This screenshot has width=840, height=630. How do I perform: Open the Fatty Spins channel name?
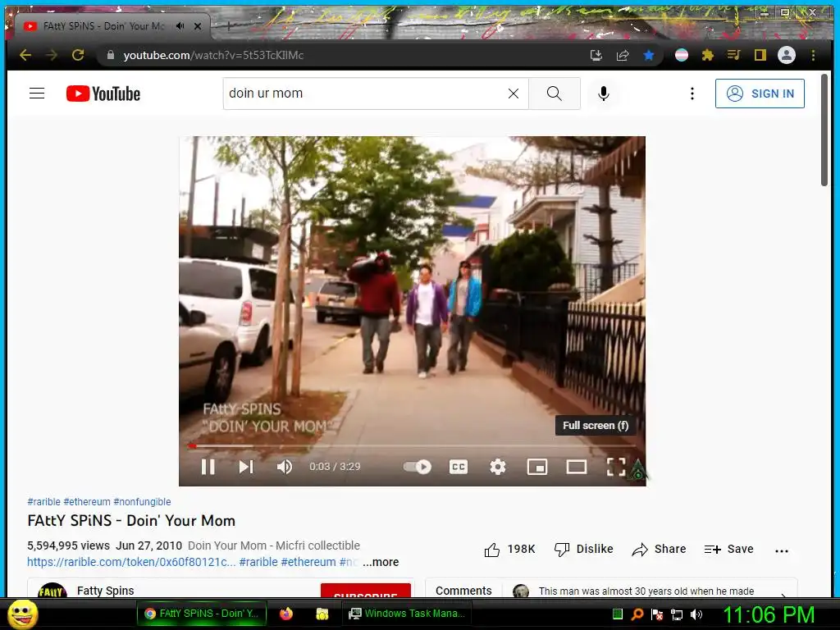pyautogui.click(x=106, y=591)
